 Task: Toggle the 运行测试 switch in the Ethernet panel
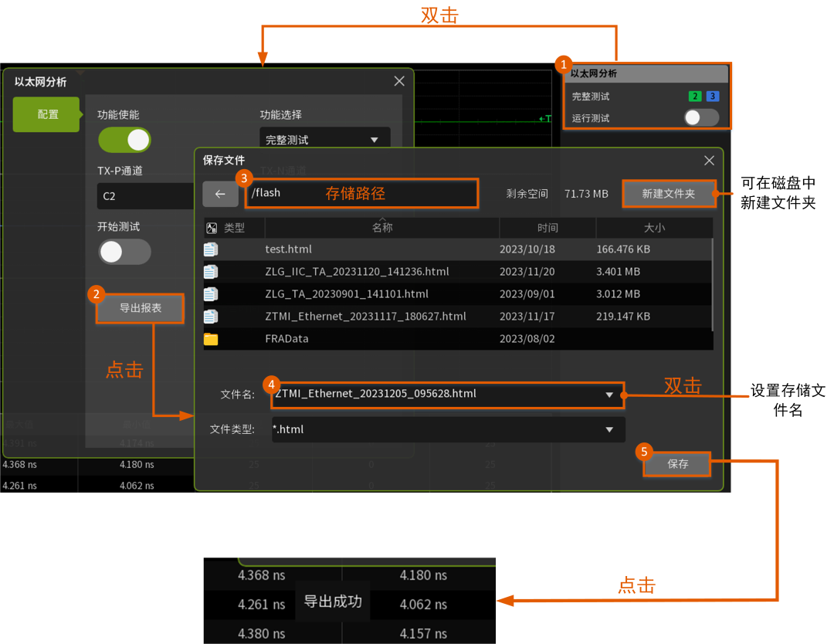coord(700,117)
